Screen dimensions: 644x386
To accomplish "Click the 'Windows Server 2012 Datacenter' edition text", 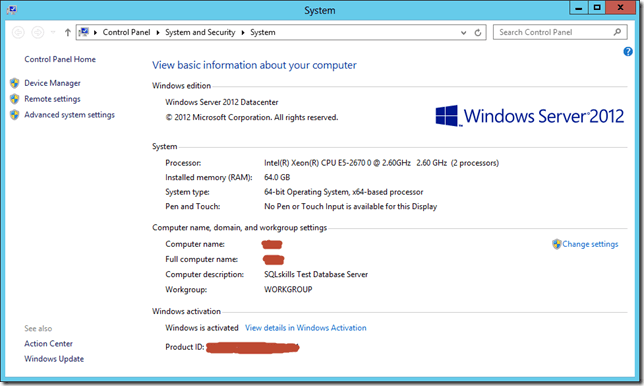I will (x=222, y=102).
